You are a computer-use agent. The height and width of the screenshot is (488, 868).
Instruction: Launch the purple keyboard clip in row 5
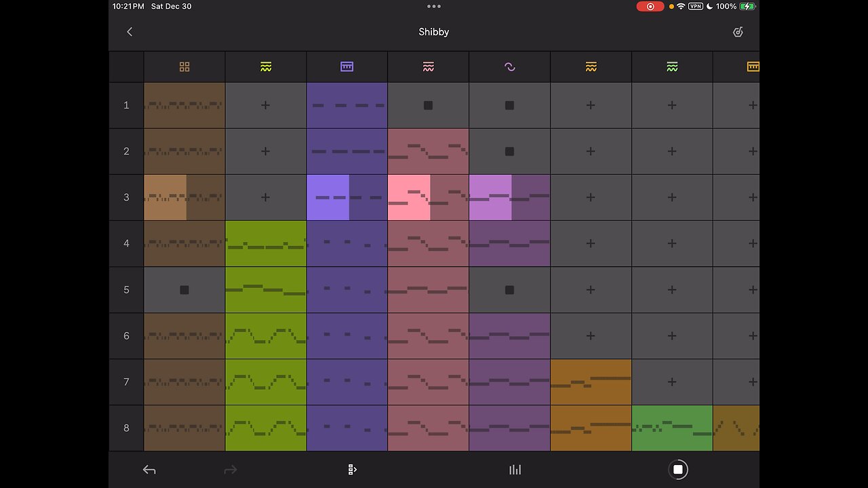(x=347, y=289)
